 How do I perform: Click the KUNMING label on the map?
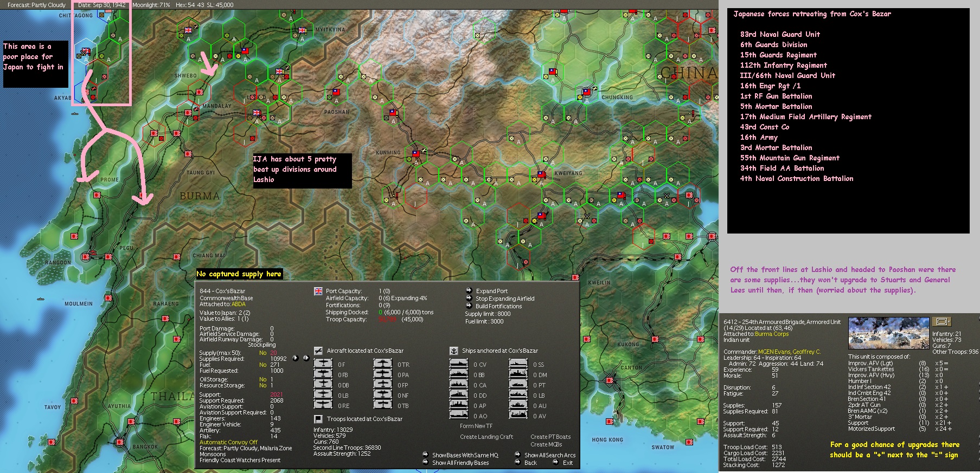tap(388, 153)
